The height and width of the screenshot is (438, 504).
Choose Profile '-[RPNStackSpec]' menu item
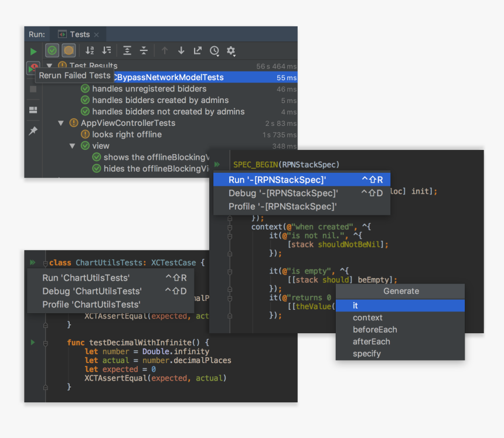pos(301,207)
